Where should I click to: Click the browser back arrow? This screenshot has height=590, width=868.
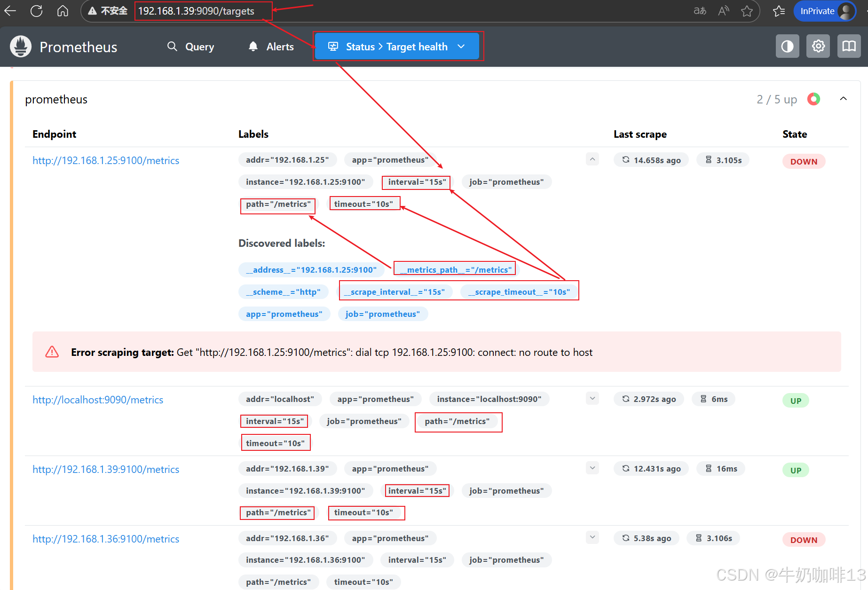point(10,11)
